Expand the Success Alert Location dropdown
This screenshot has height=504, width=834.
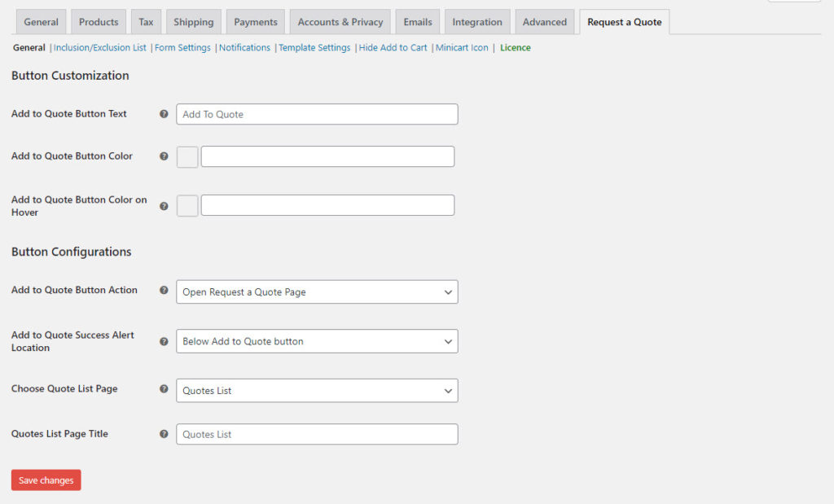click(317, 341)
